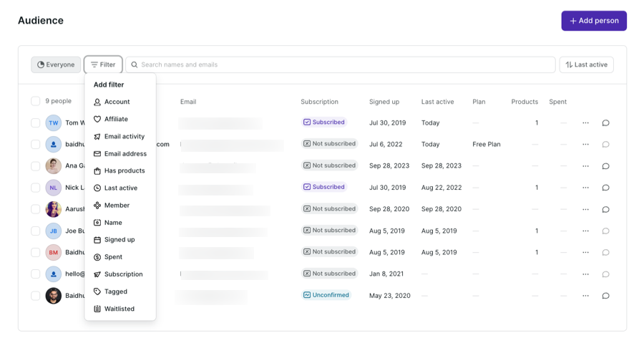Toggle the select-all checkbox beside 9 people

click(x=35, y=102)
